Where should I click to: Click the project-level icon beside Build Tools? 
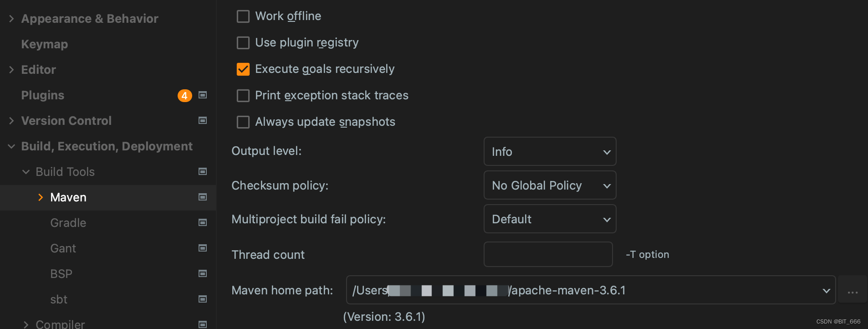click(203, 171)
